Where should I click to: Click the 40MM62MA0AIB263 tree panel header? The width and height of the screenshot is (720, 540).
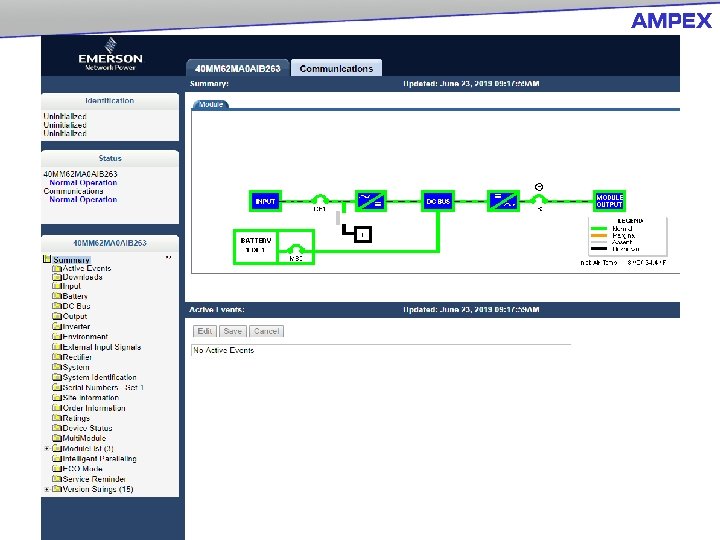110,243
